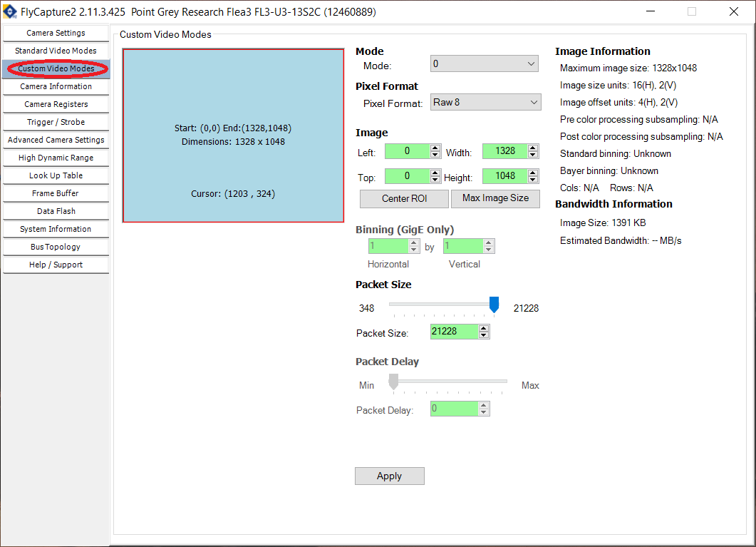The width and height of the screenshot is (756, 547).
Task: Open the Mode dropdown
Action: click(484, 63)
